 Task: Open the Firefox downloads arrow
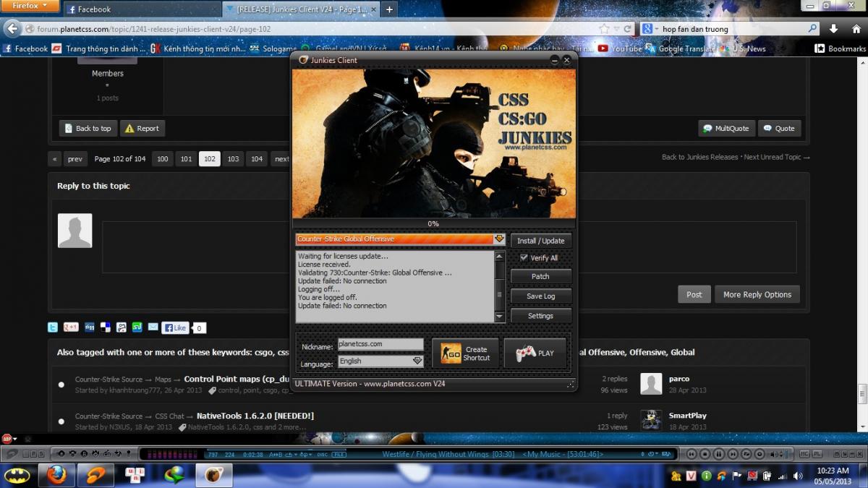tap(834, 29)
